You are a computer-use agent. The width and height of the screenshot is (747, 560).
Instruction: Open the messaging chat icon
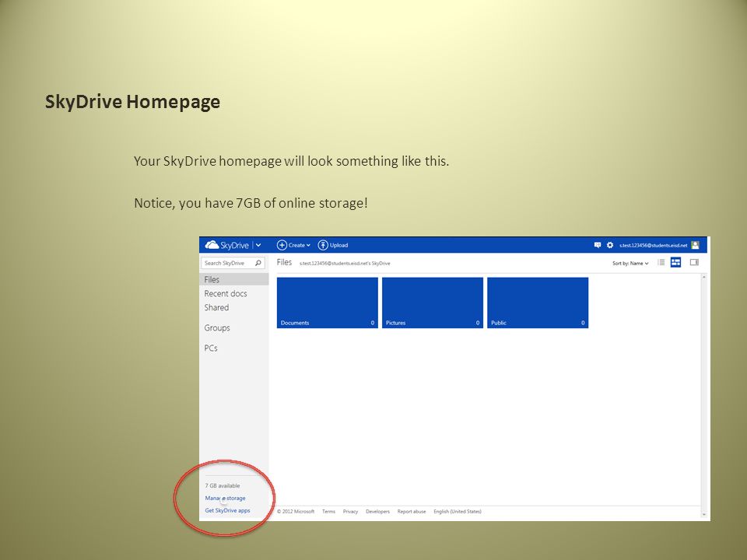coord(598,245)
